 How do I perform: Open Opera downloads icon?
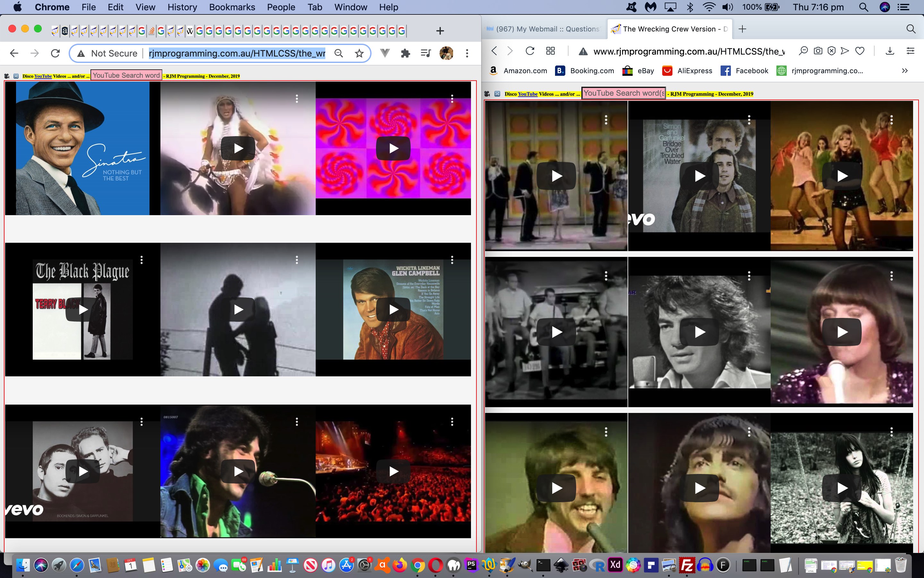890,51
